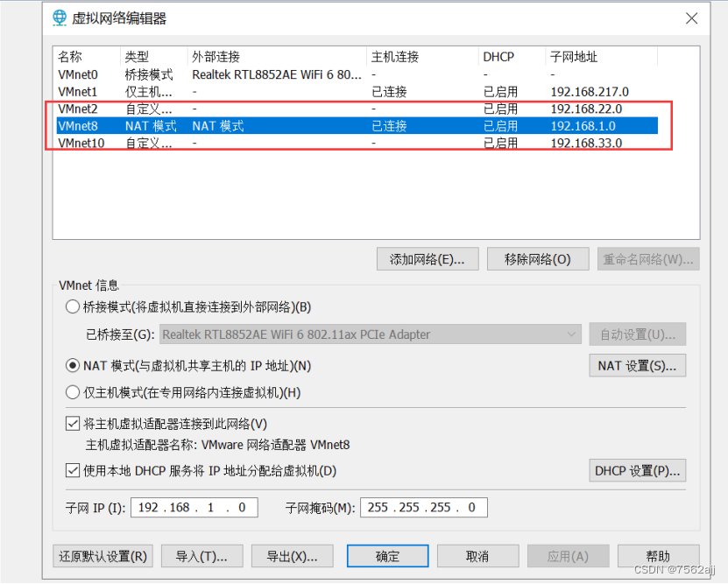This screenshot has width=728, height=584.
Task: Click the 主机连接 column header
Action: click(x=422, y=57)
